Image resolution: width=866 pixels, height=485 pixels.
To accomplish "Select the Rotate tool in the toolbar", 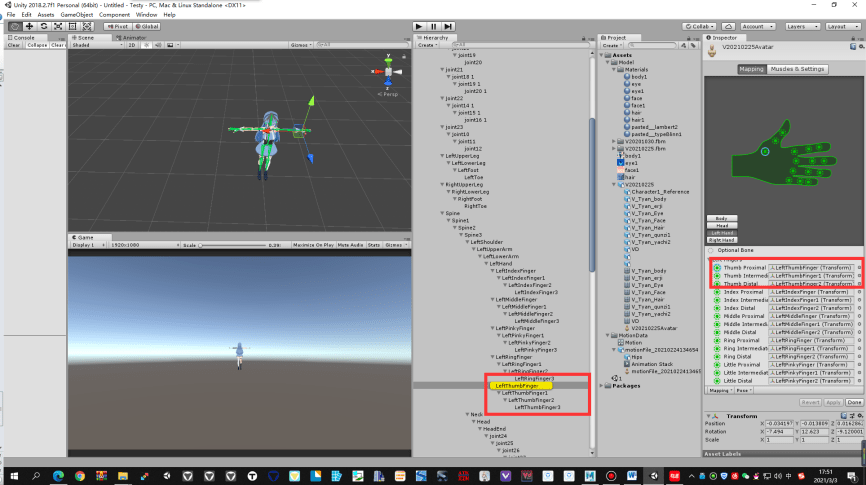I will 44,27.
